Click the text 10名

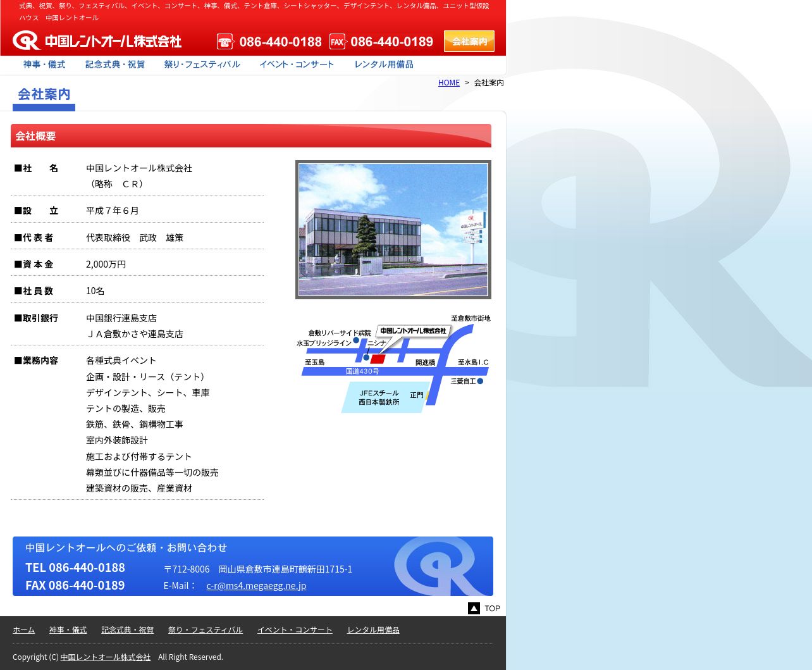coord(95,291)
